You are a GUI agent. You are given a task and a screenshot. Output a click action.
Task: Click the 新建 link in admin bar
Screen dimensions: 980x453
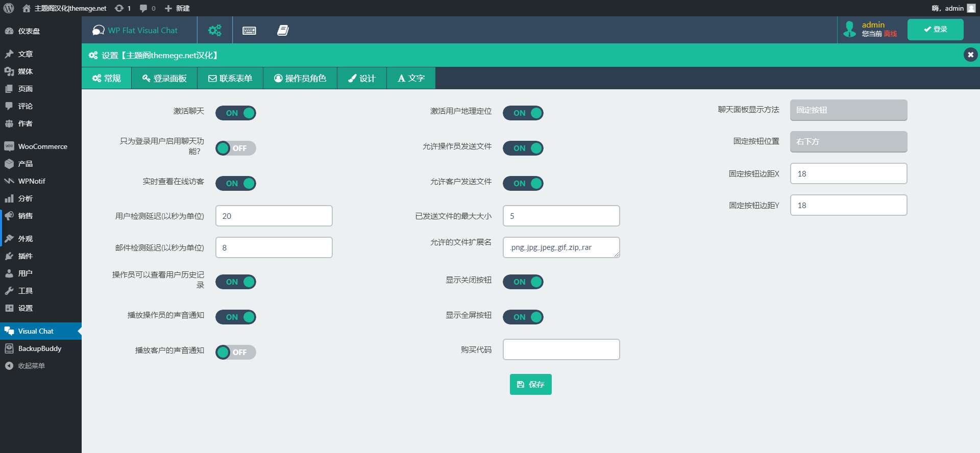click(x=177, y=8)
